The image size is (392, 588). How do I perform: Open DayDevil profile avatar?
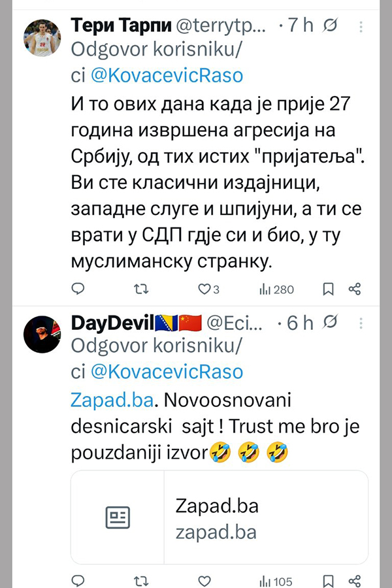(42, 334)
